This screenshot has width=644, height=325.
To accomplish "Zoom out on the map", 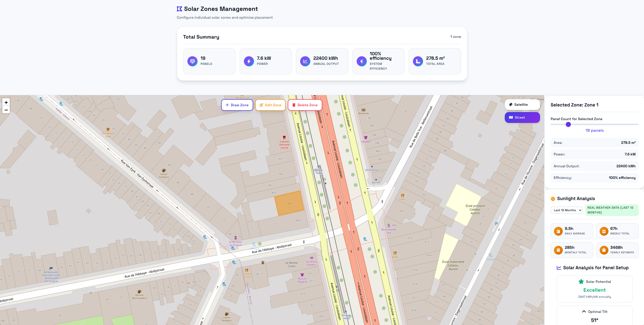I will click(x=6, y=110).
